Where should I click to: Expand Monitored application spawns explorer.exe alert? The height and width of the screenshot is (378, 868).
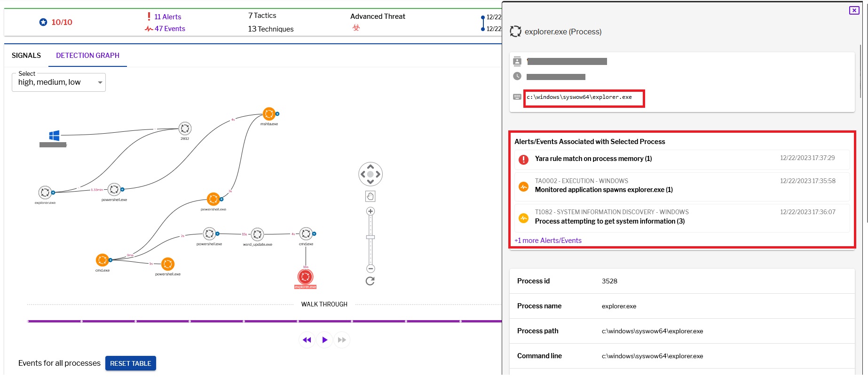(603, 190)
